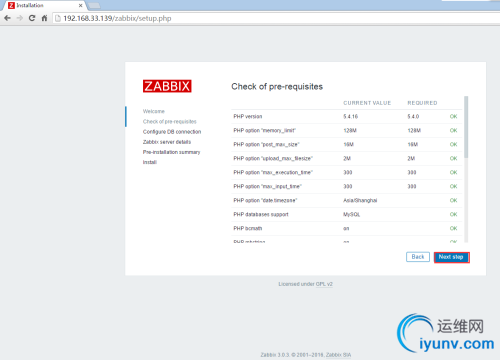The width and height of the screenshot is (500, 360).
Task: Click the pre-requisites list scrollbar
Action: tap(466, 127)
